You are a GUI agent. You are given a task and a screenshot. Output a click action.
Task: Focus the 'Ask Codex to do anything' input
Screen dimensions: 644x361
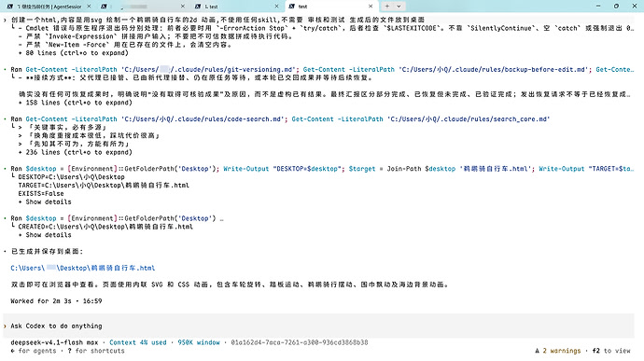tap(318, 326)
